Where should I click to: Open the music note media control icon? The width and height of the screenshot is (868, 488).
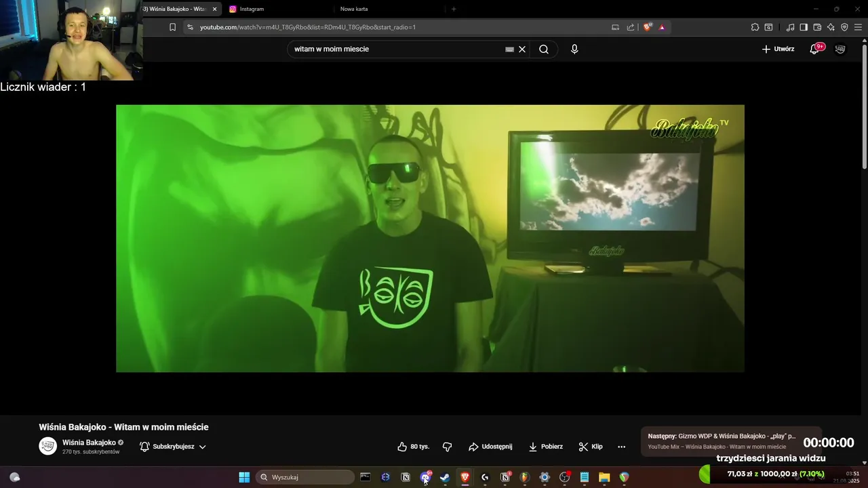[790, 27]
